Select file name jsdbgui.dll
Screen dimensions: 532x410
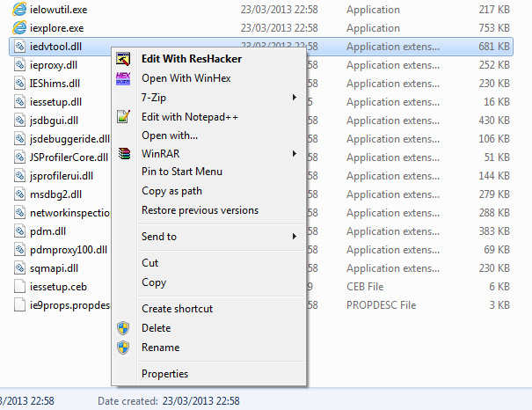pyautogui.click(x=54, y=121)
